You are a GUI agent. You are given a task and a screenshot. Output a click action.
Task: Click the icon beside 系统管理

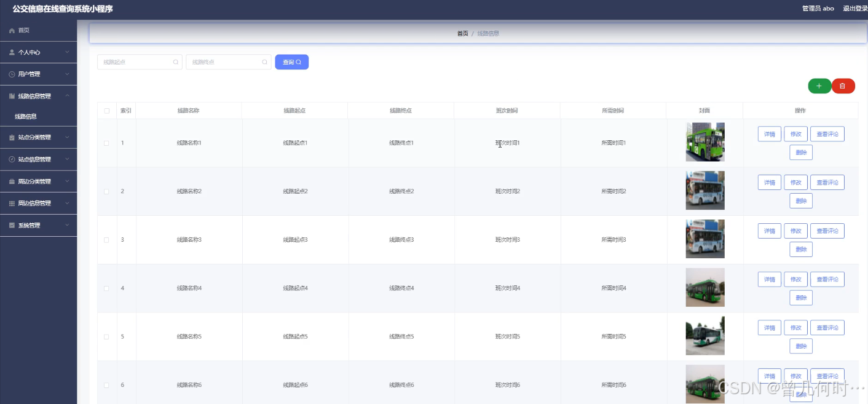(x=12, y=226)
